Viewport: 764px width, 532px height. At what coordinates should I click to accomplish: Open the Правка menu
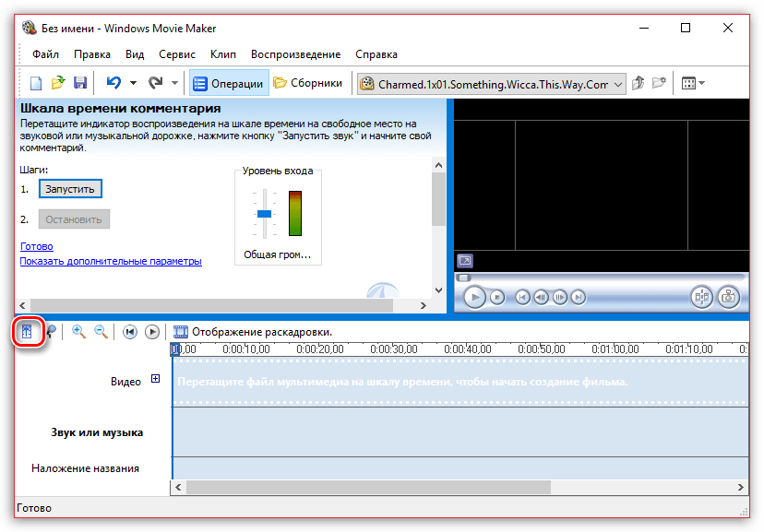pos(92,54)
